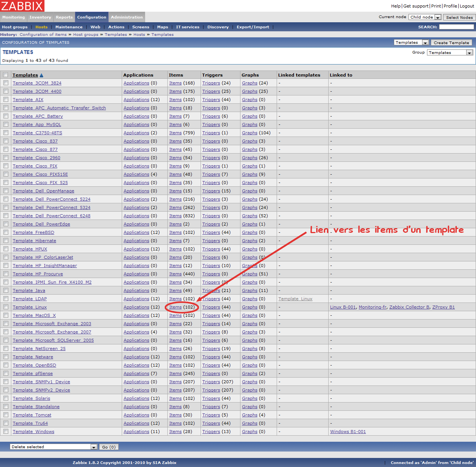Click the Templates column sort arrow
Screen dimensions: 476x467
tap(41, 75)
